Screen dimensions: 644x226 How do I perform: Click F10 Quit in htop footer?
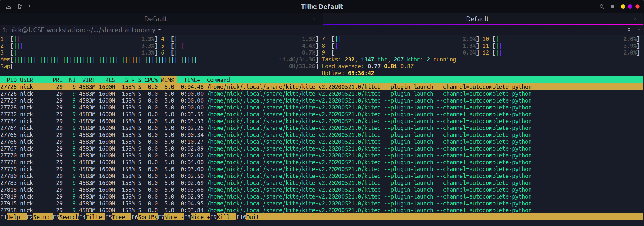(248, 217)
